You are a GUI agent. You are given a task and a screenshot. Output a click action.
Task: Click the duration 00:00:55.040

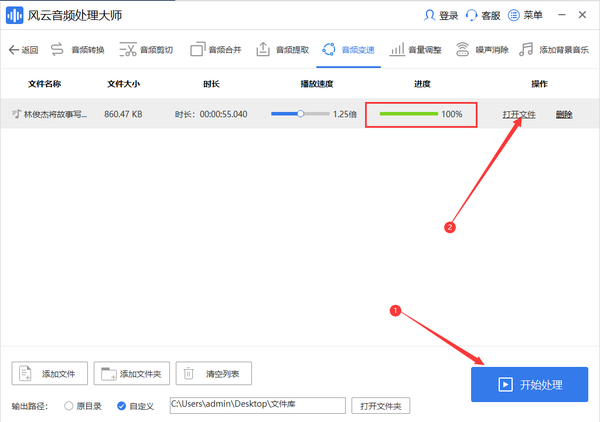[x=223, y=114]
